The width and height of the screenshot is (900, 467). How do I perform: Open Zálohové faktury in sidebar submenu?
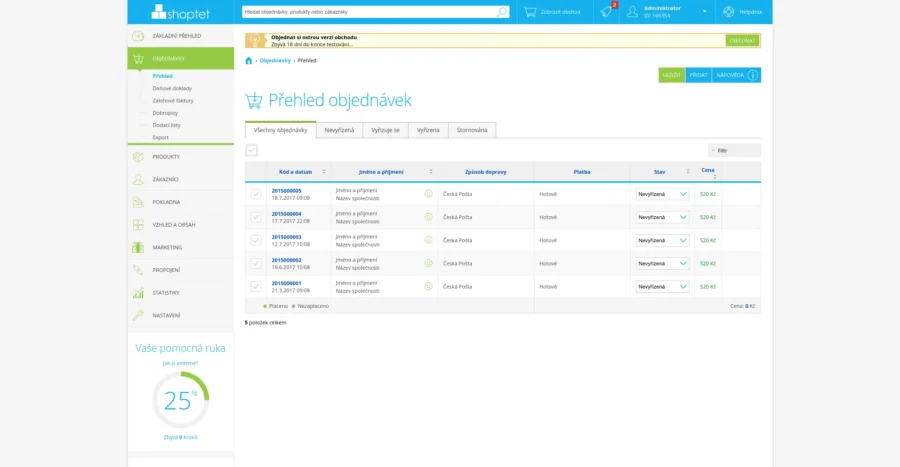[173, 100]
